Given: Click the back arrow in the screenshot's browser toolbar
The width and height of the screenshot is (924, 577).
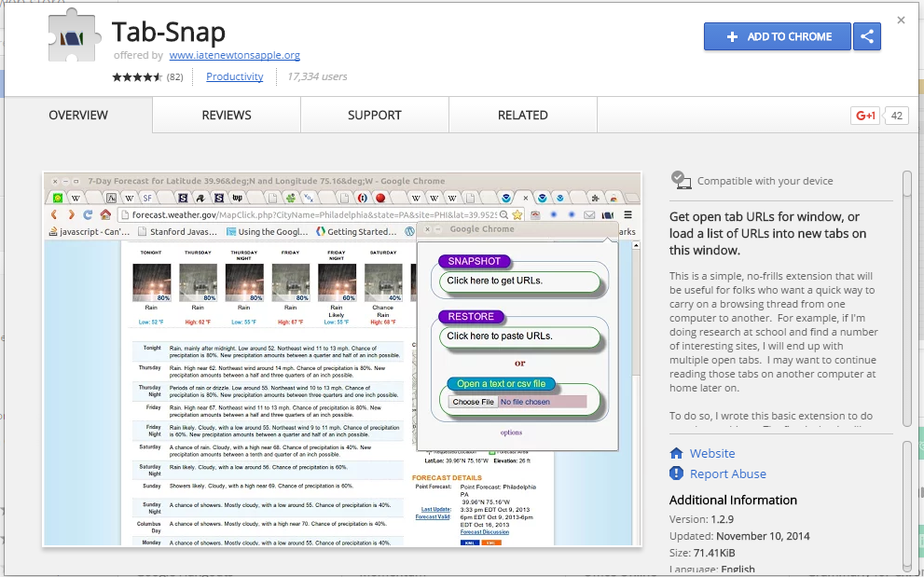Looking at the screenshot, I should point(54,215).
